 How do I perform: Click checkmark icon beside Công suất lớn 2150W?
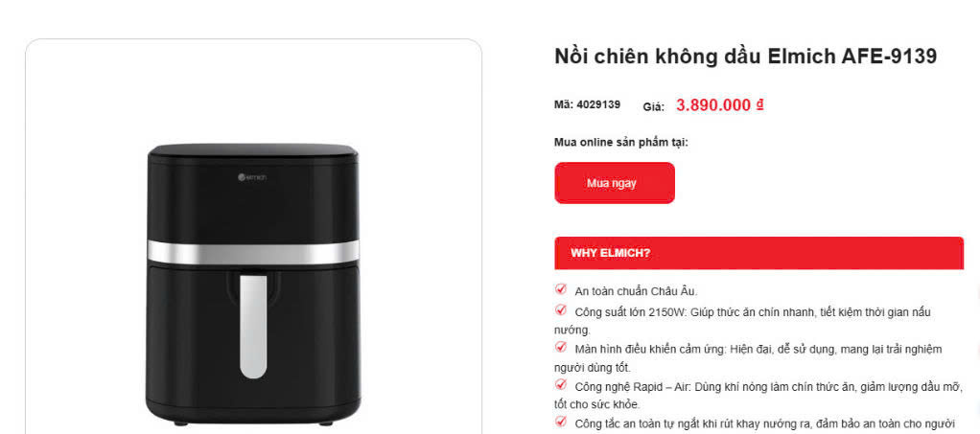point(561,309)
